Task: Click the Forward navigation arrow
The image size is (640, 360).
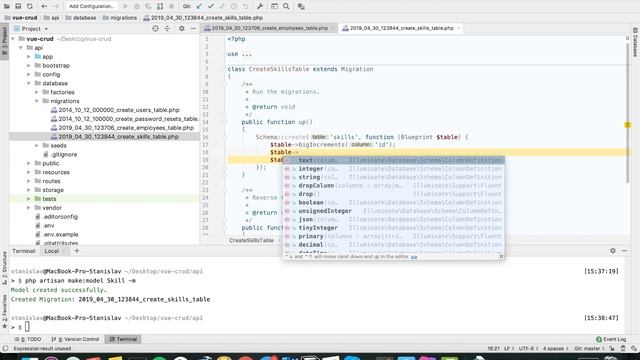Action: [x=56, y=6]
